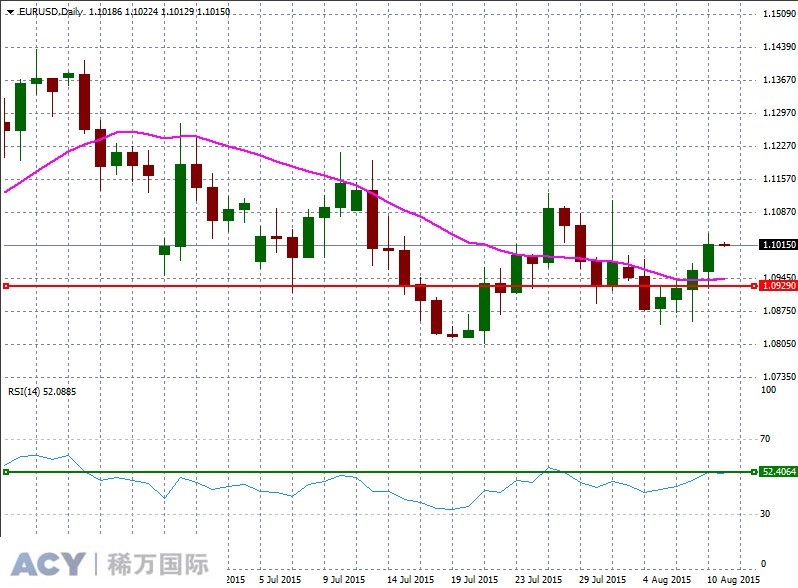This screenshot has width=798, height=588.
Task: Click the 1.11570 price axis label
Action: click(x=779, y=179)
